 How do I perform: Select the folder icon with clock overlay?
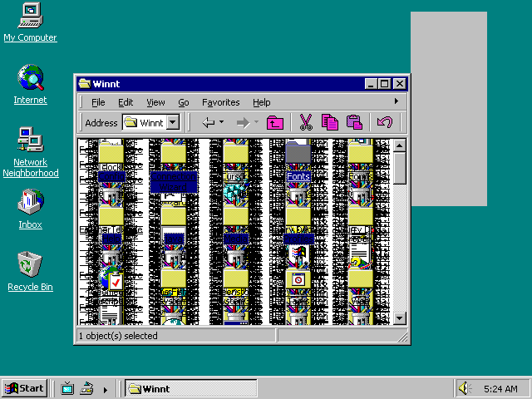pos(298,278)
